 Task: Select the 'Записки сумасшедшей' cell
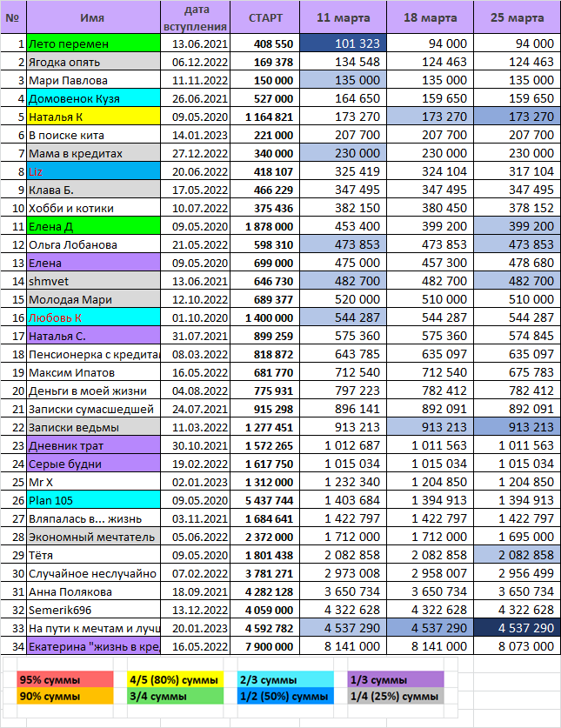pyautogui.click(x=93, y=409)
